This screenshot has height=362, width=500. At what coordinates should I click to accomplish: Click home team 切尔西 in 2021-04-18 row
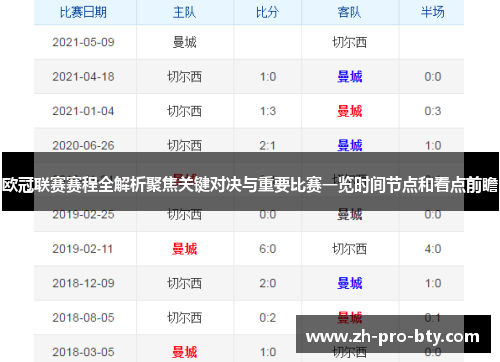[x=184, y=77]
